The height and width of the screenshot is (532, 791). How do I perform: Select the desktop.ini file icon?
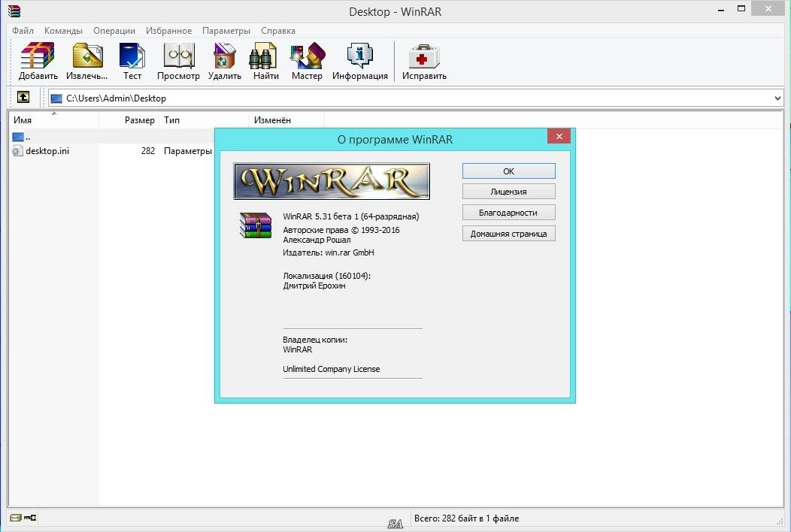pos(17,151)
